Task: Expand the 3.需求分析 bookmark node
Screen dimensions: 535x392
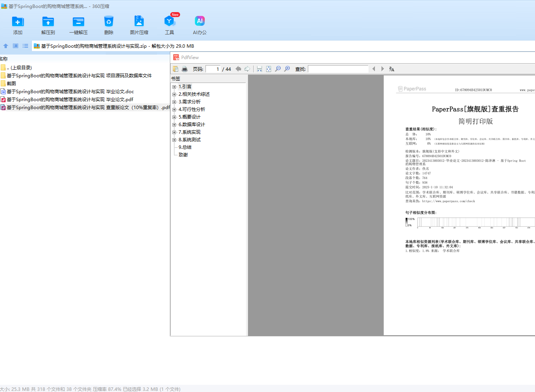Action: coord(174,102)
